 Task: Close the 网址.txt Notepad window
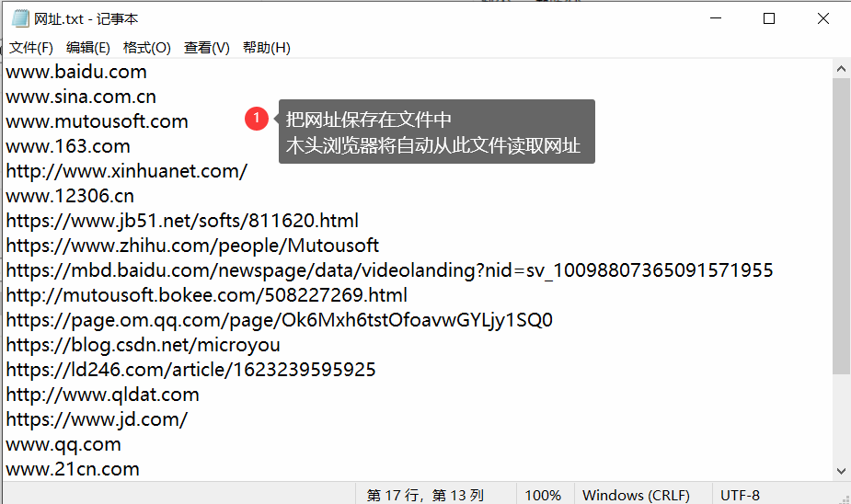point(822,18)
